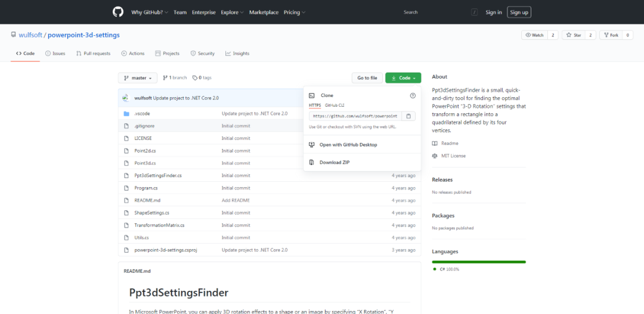Screen dimensions: 644x314
Task: Open the Actions tab
Action: click(132, 54)
